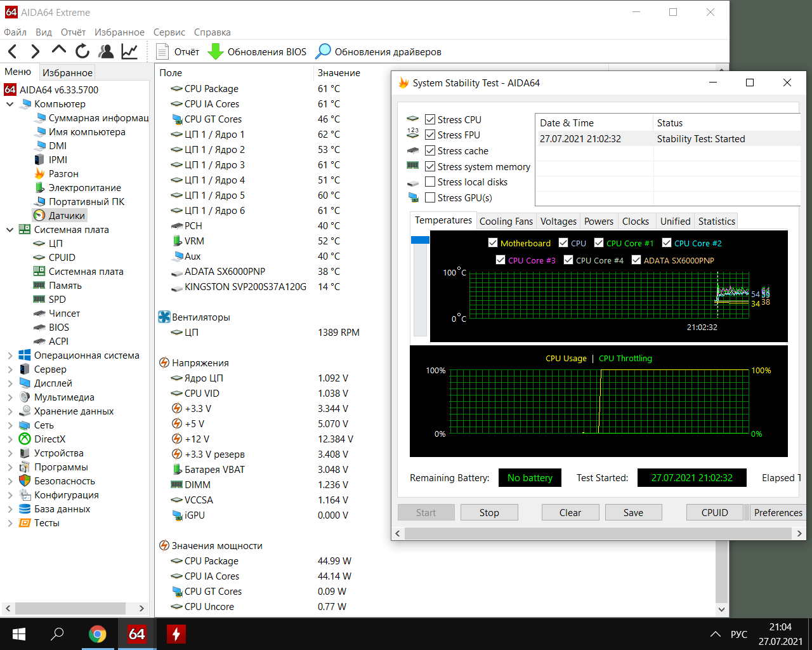Open the Сервис menu
The height and width of the screenshot is (650, 812).
pos(169,32)
